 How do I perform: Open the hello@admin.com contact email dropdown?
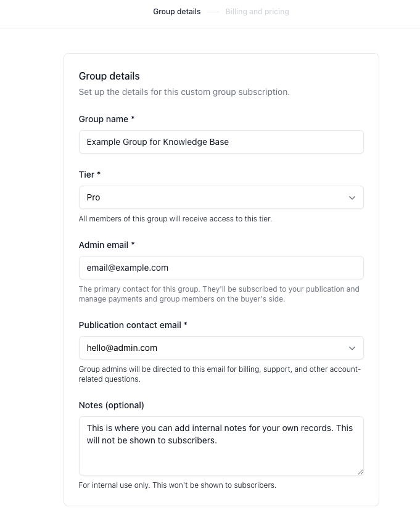point(221,348)
